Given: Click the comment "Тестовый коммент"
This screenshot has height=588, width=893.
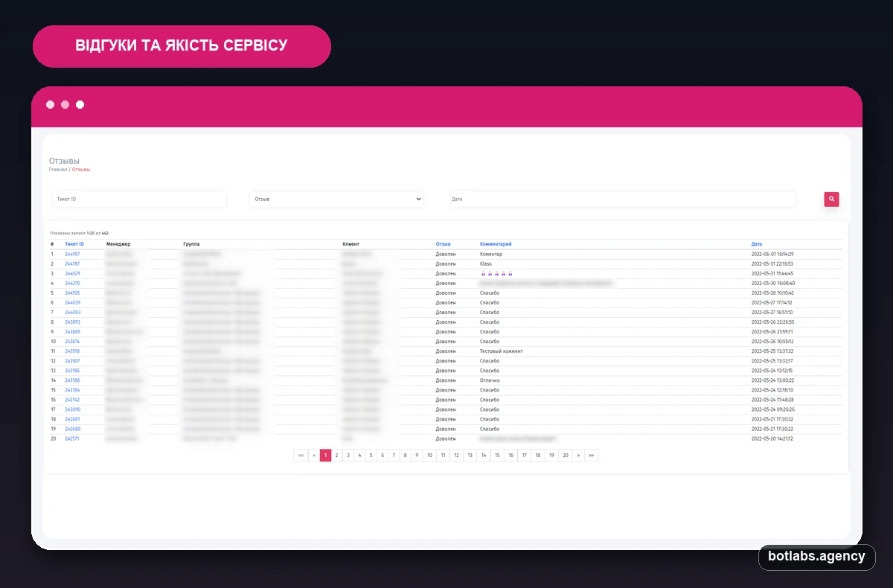Looking at the screenshot, I should click(x=502, y=351).
